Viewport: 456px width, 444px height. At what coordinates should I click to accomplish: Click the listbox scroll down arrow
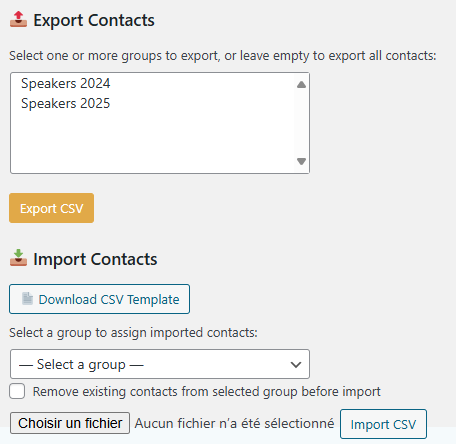[x=301, y=161]
